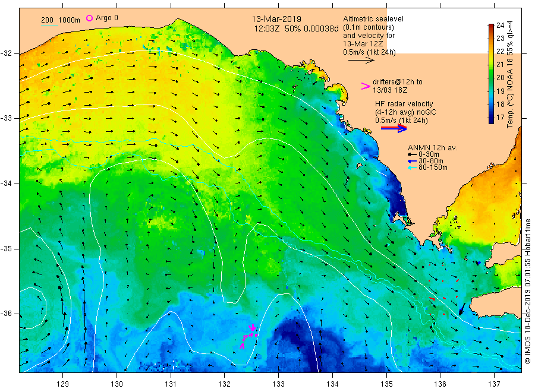Click the 'Temp. (°C) NOAA 18' color bar title
Viewport: 535px width, 392px height.
(510, 94)
